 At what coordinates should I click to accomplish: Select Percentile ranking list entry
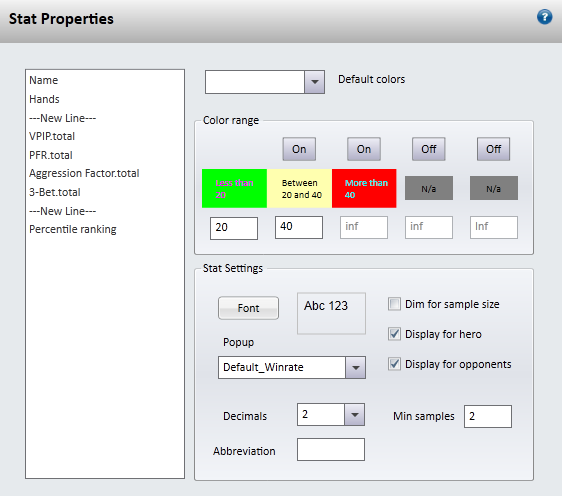coord(73,229)
